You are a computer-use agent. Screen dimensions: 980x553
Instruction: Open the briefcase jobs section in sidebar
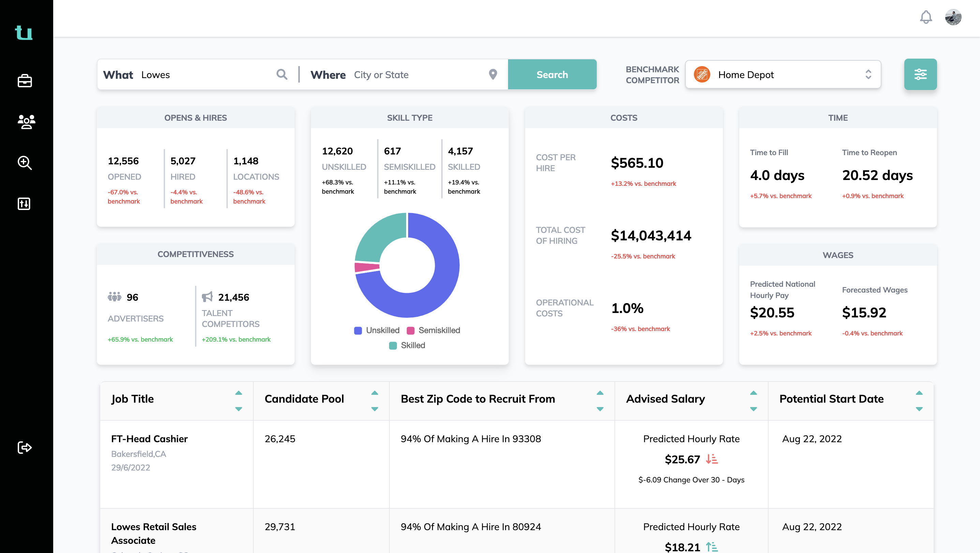[25, 80]
